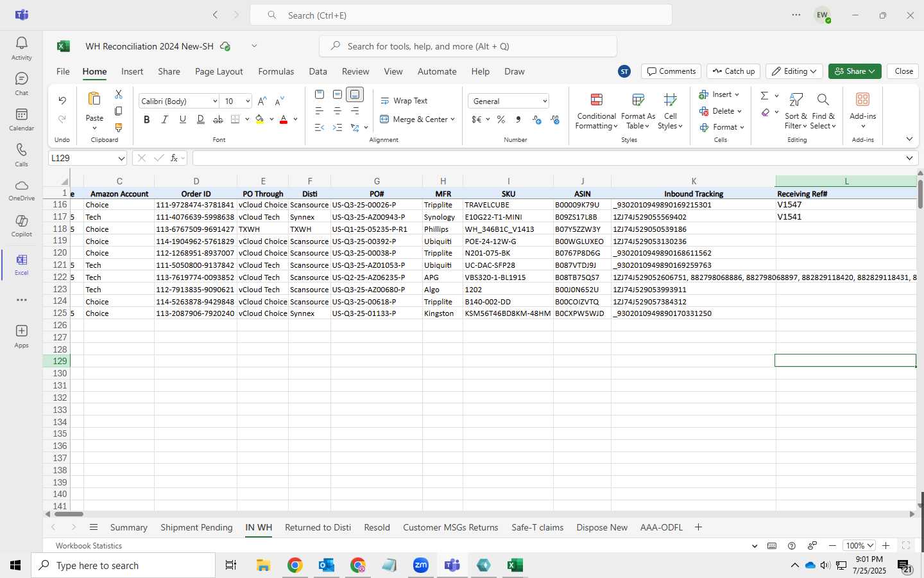The height and width of the screenshot is (578, 924).
Task: Open the Editing mode dropdown
Action: (794, 71)
